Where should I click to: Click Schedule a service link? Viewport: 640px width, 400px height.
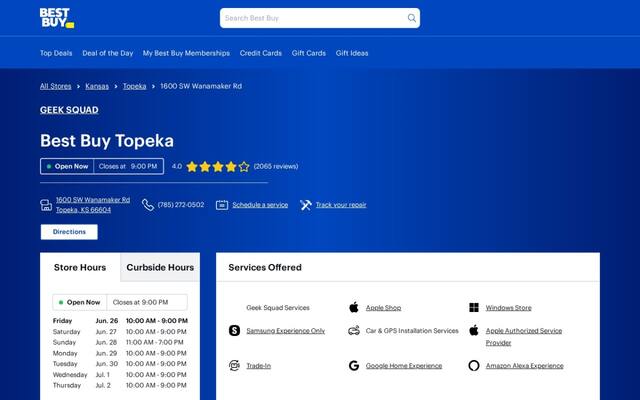point(260,205)
